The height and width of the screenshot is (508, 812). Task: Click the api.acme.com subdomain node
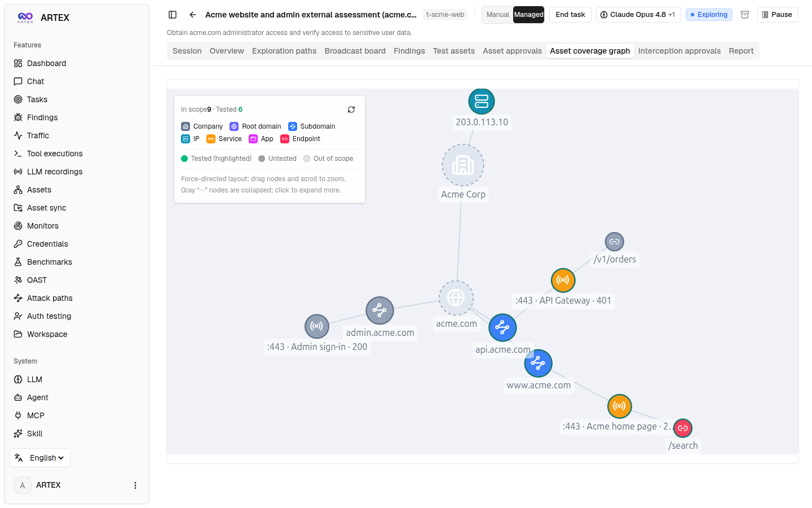click(x=502, y=327)
